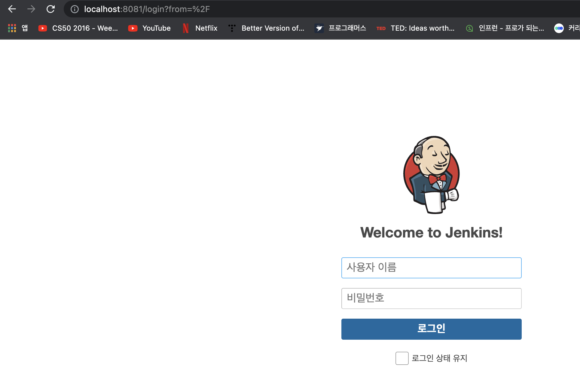
Task: Open the 프로그래머스 bookmark
Action: point(340,28)
